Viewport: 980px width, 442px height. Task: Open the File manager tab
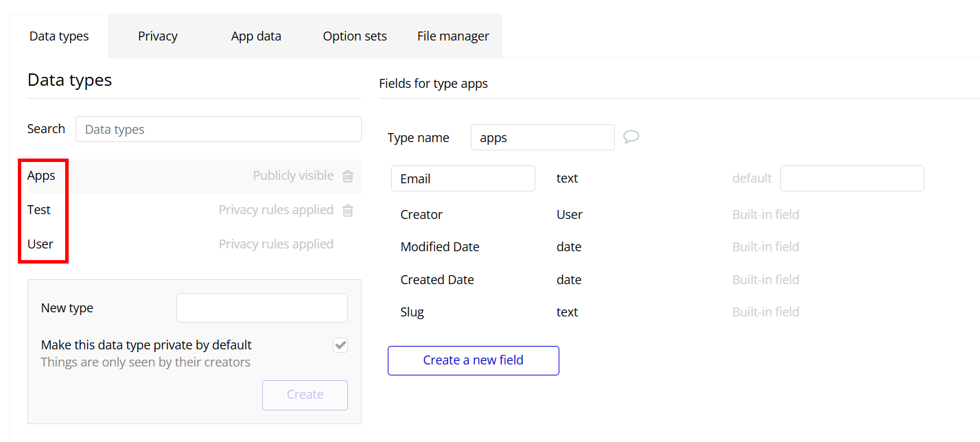453,36
